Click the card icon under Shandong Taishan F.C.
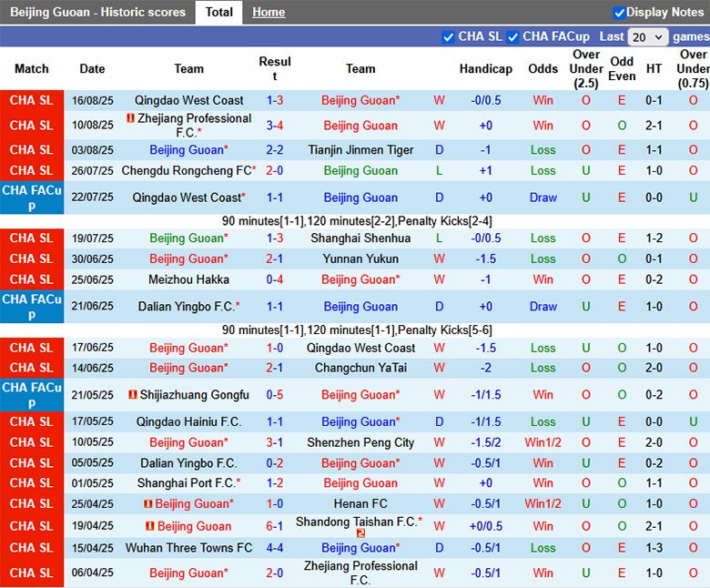The height and width of the screenshot is (588, 710). tap(360, 533)
